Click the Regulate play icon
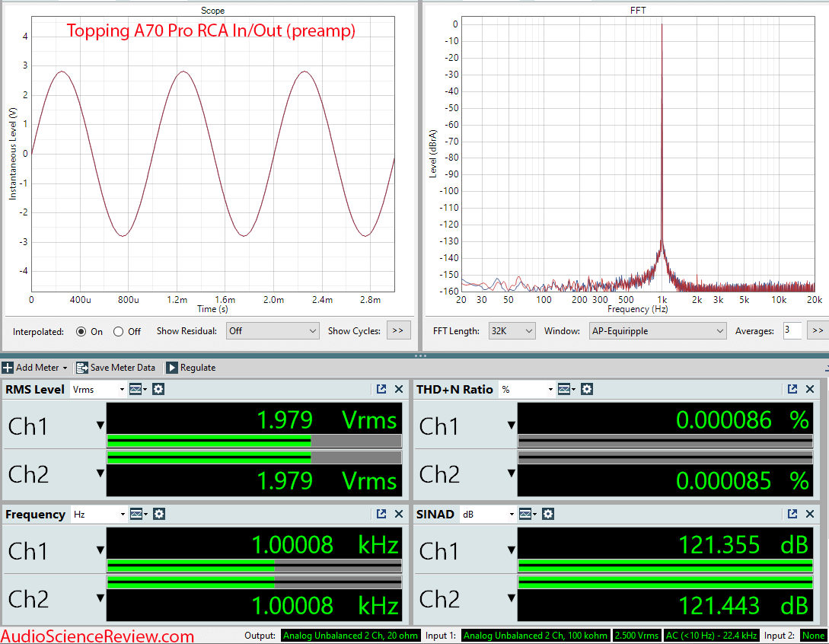The height and width of the screenshot is (644, 829). (x=172, y=368)
